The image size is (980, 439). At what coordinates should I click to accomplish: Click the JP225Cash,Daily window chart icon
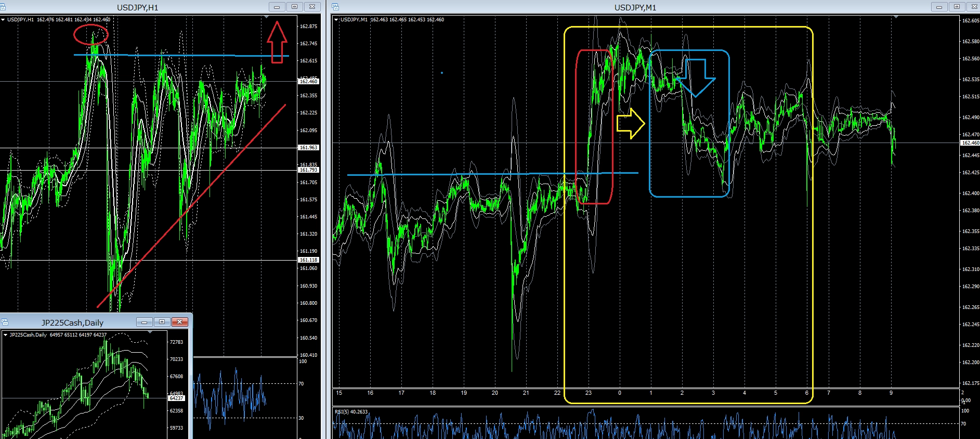point(5,322)
